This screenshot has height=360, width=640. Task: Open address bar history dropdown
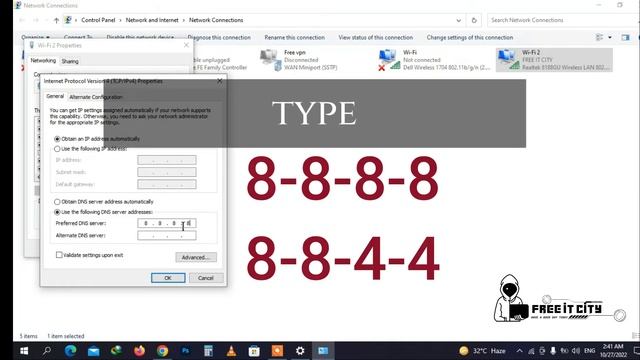458,20
